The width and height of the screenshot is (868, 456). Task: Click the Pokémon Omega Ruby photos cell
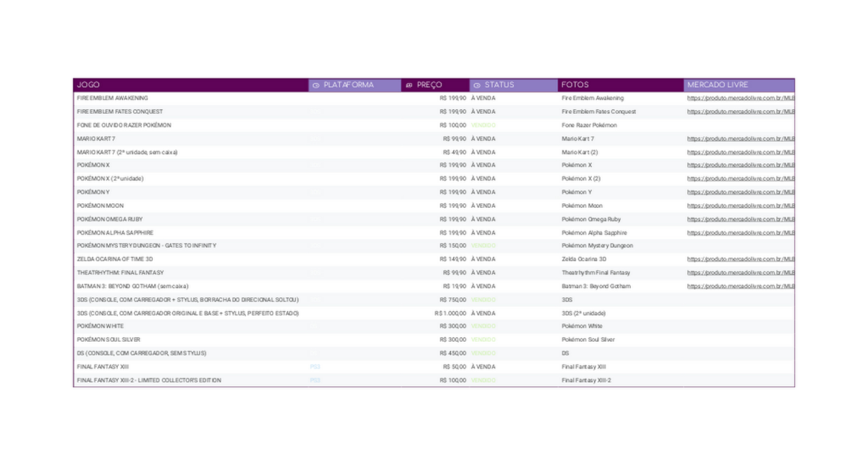click(x=591, y=219)
